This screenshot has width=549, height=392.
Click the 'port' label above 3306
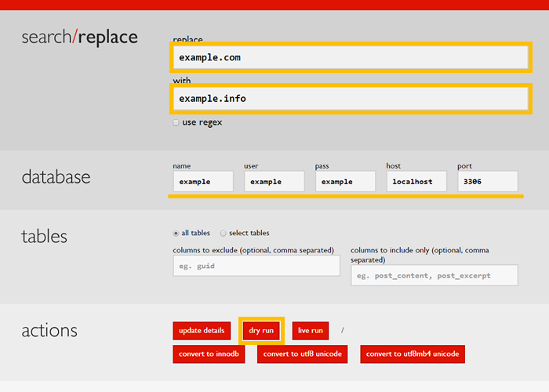click(x=464, y=166)
